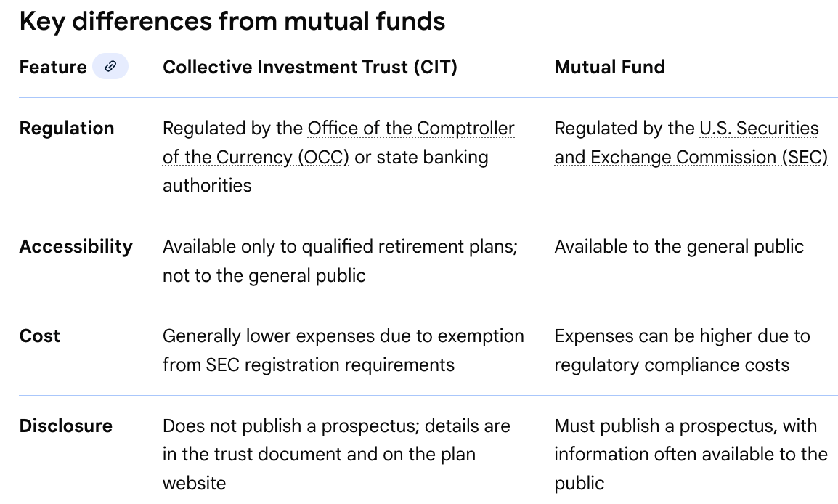The image size is (838, 504).
Task: Select the Cost row label
Action: pos(40,336)
